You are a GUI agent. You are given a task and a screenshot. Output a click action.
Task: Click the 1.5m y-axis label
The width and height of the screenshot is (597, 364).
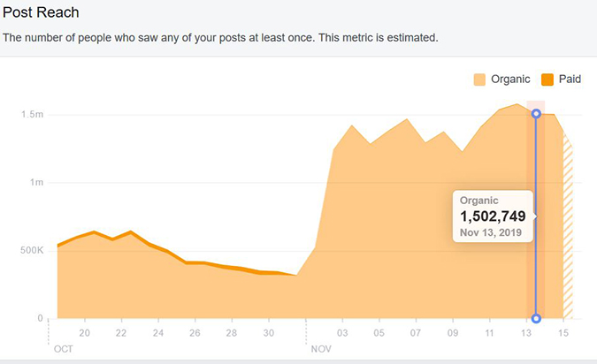33,115
